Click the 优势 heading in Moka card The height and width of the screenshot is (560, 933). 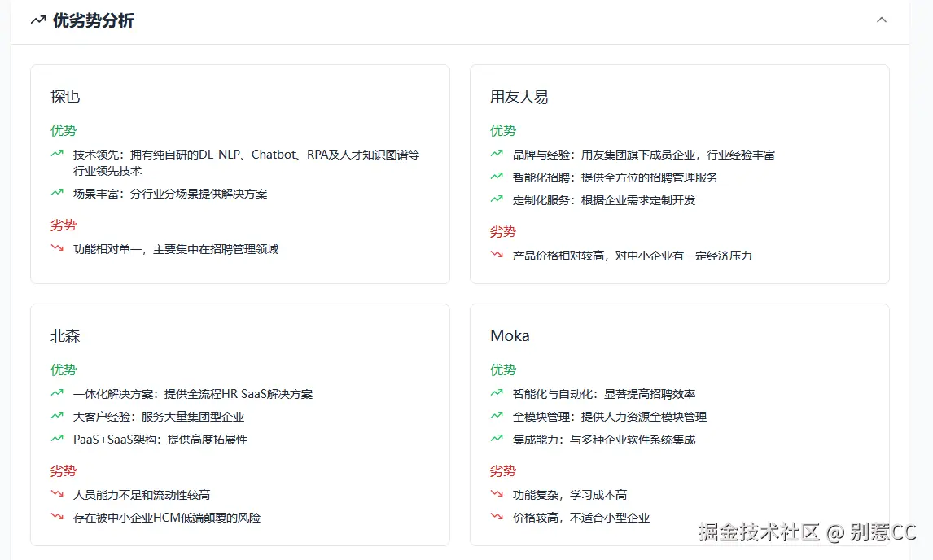[503, 370]
